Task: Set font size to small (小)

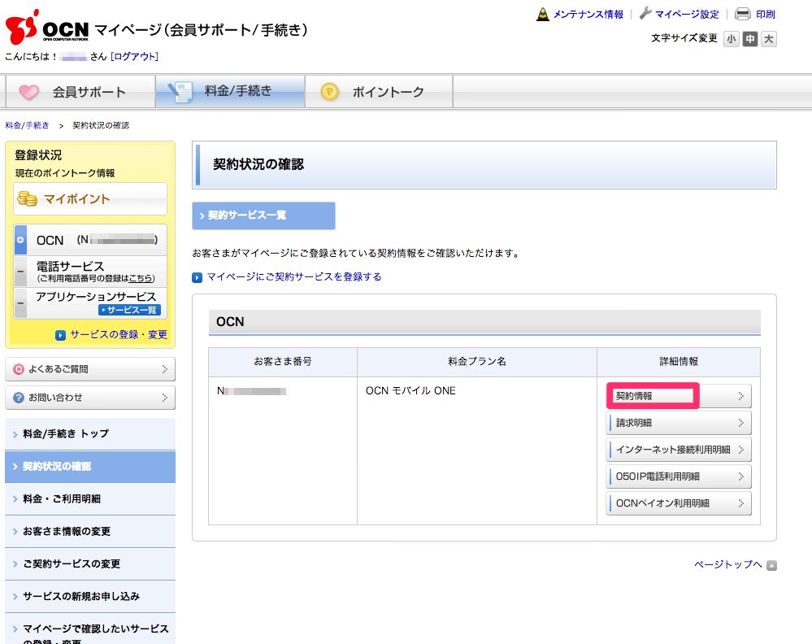Action: pyautogui.click(x=732, y=39)
